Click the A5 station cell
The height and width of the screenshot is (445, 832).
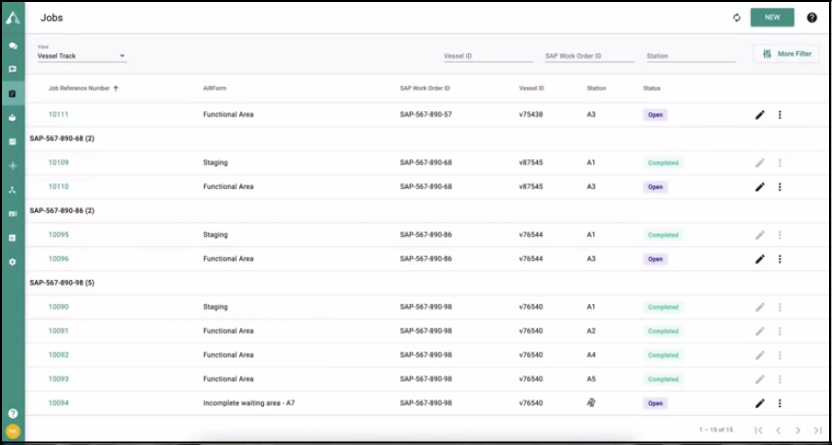591,379
